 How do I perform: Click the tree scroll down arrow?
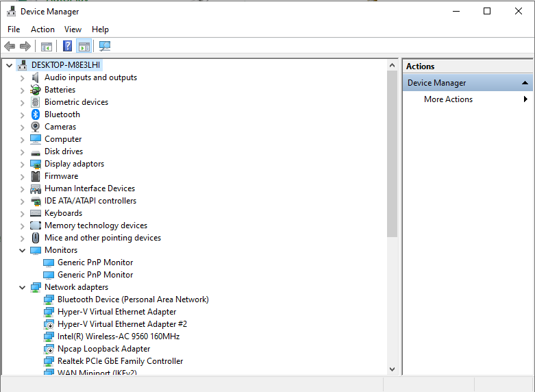click(x=392, y=369)
